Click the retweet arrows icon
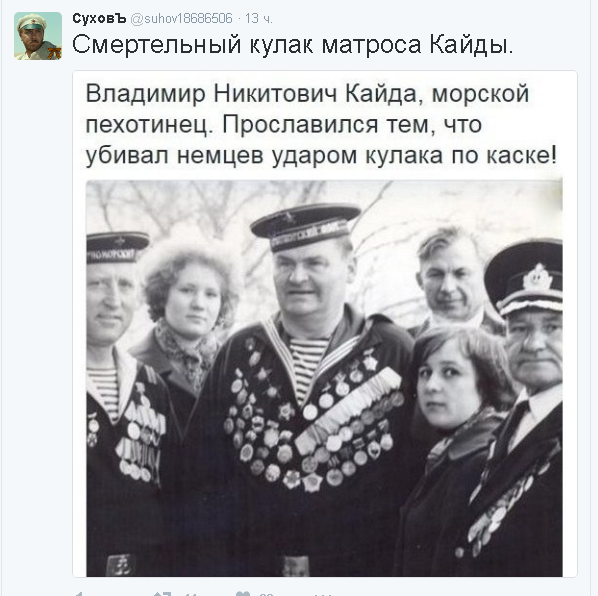The image size is (598, 596). pyautogui.click(x=162, y=593)
